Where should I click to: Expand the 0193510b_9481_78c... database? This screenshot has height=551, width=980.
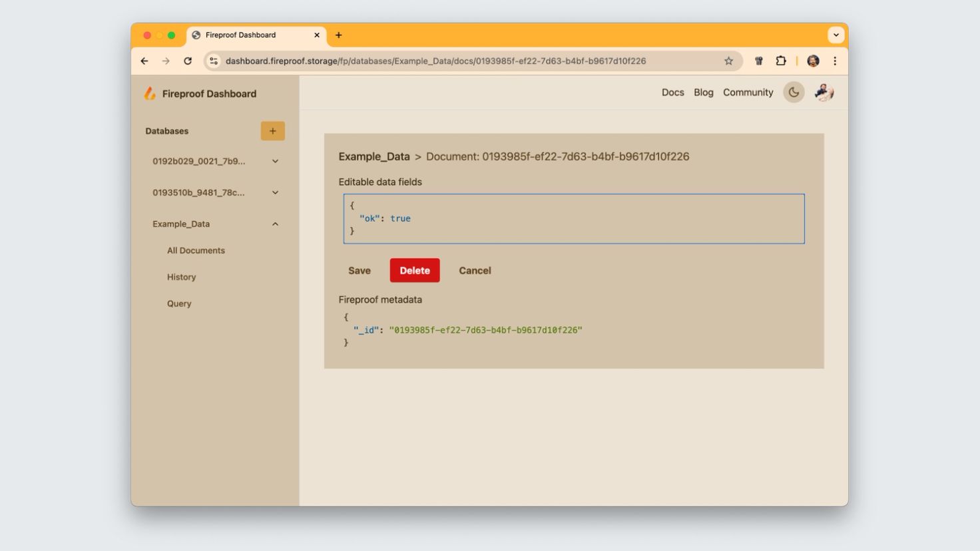point(275,193)
